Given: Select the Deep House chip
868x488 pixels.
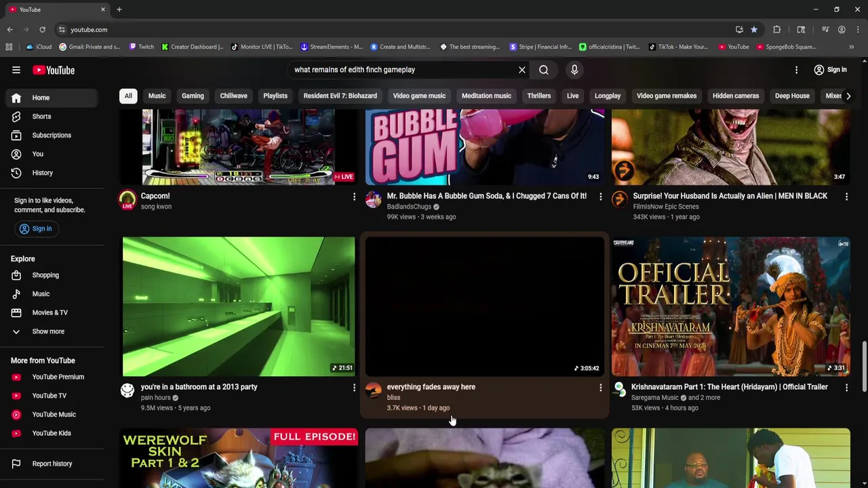Looking at the screenshot, I should [x=792, y=96].
